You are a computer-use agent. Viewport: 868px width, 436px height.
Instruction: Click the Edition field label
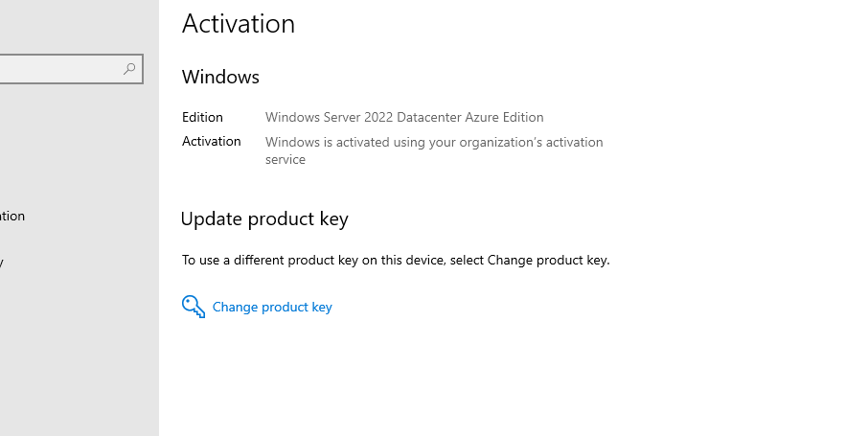click(x=202, y=118)
